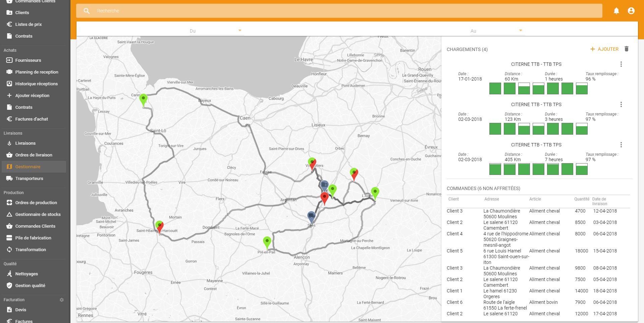Click the Adresse column header
The height and width of the screenshot is (323, 644).
(491, 199)
